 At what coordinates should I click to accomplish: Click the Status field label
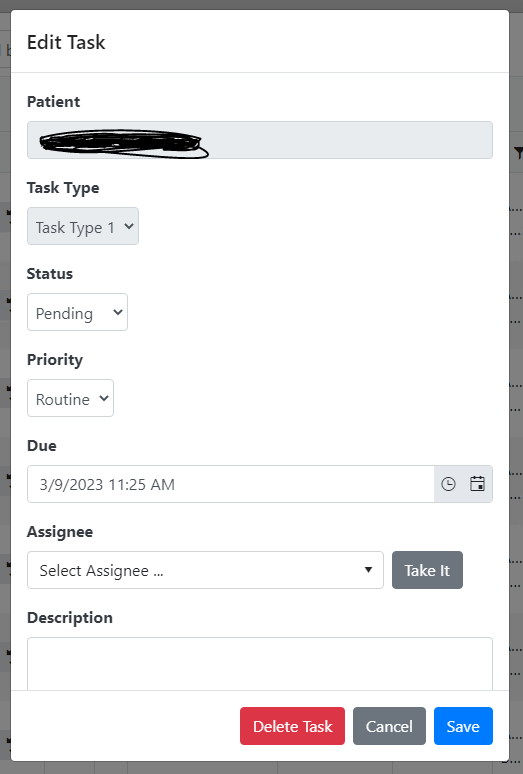point(50,273)
